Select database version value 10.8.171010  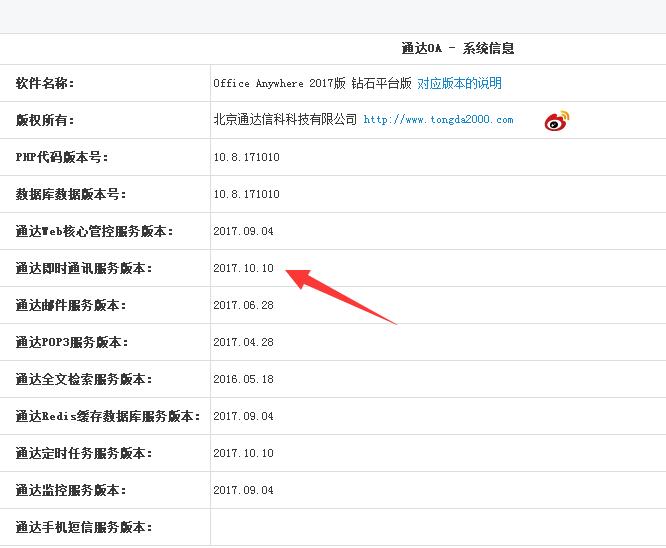(246, 194)
